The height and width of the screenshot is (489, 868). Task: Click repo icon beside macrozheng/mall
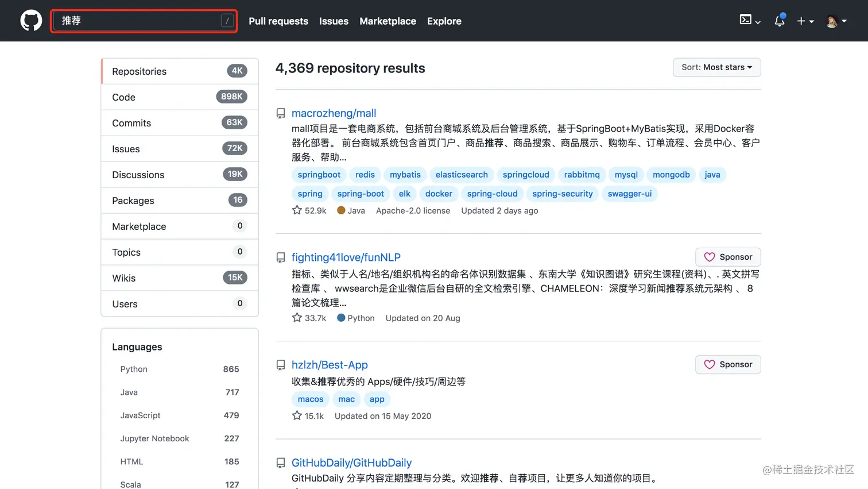tap(281, 113)
